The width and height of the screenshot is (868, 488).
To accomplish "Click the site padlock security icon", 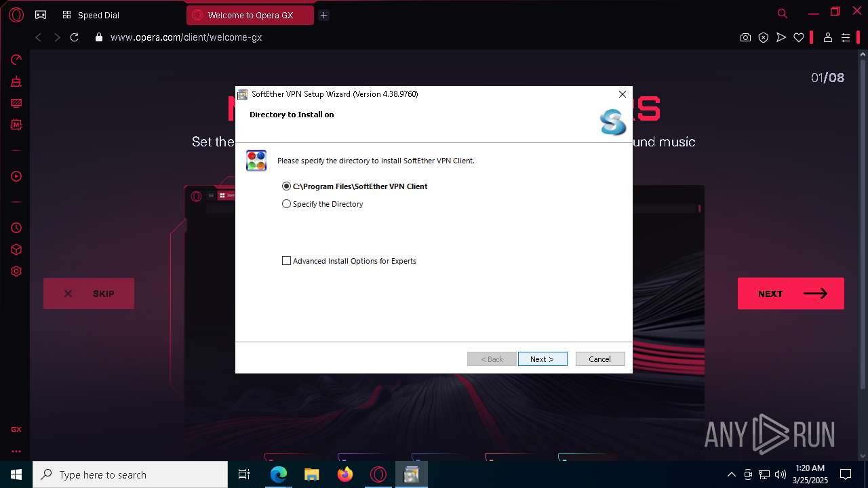I will [x=98, y=38].
